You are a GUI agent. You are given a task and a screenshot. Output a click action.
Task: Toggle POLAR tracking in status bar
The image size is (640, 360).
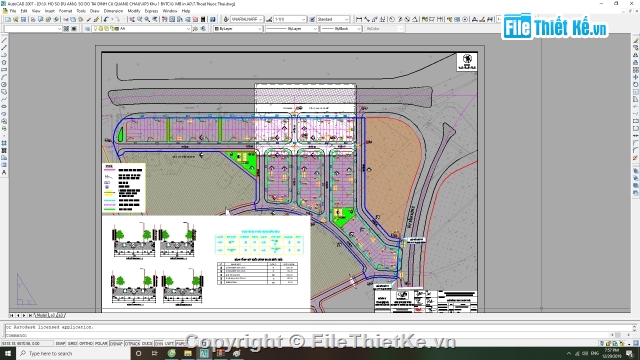[101, 344]
